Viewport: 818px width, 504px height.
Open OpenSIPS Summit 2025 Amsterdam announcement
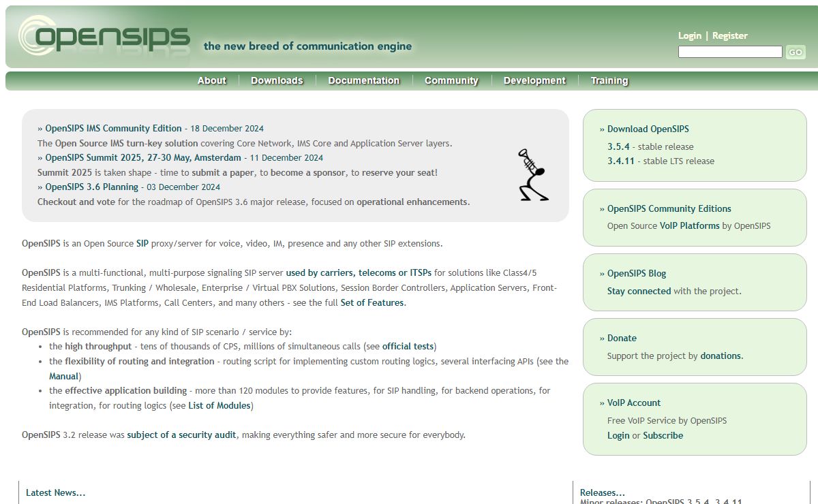pyautogui.click(x=143, y=157)
